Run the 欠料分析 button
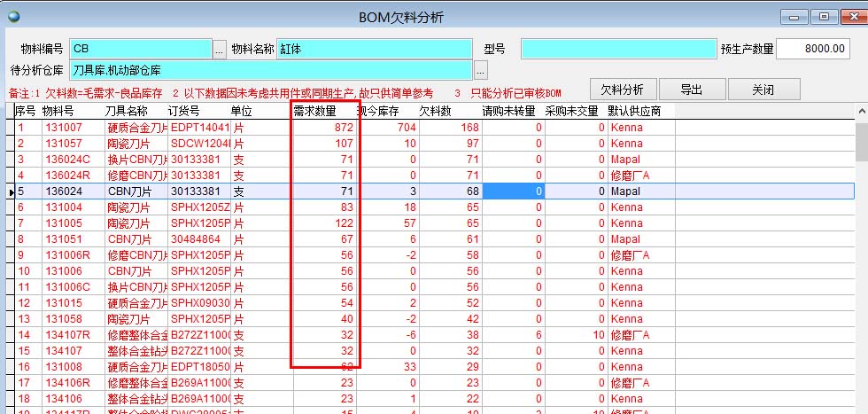 [623, 90]
